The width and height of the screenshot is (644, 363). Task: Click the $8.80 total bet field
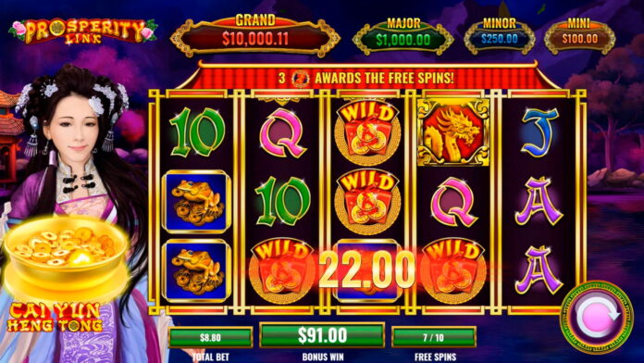click(x=210, y=337)
